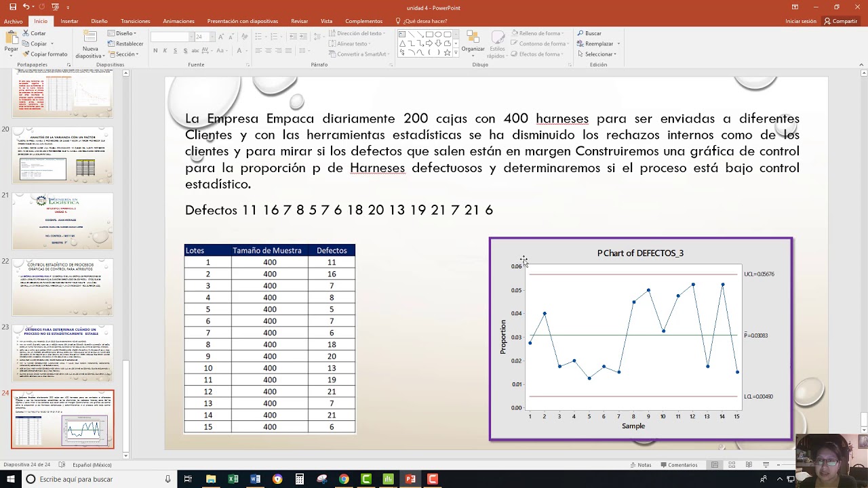Click the Windows Start button
The width and height of the screenshot is (868, 488).
(x=11, y=479)
